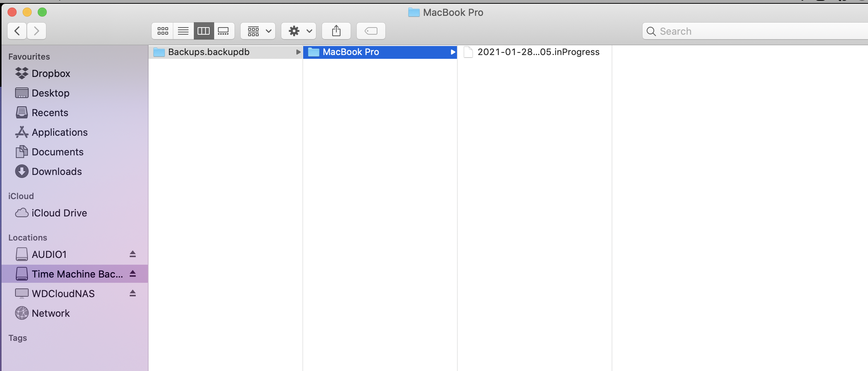
Task: Go to Documents in the sidebar
Action: point(75,152)
